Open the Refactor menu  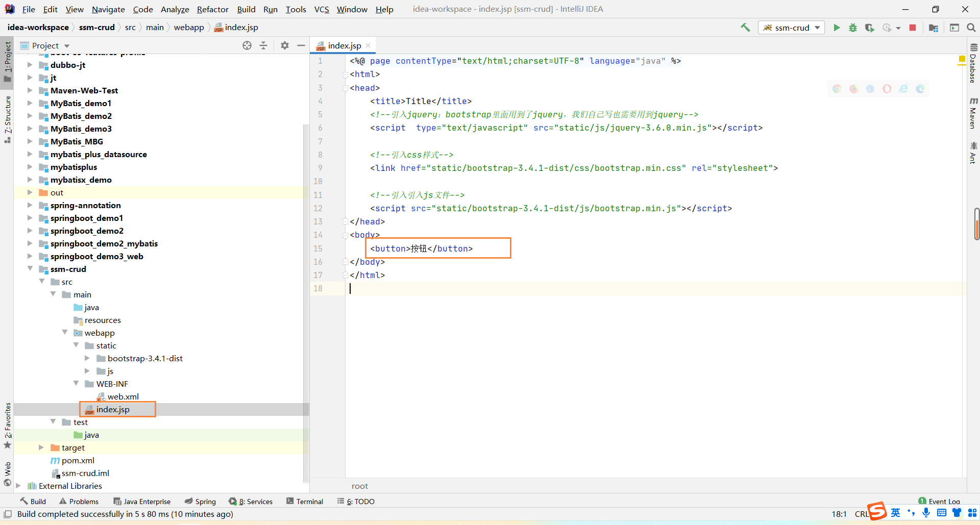pos(213,9)
